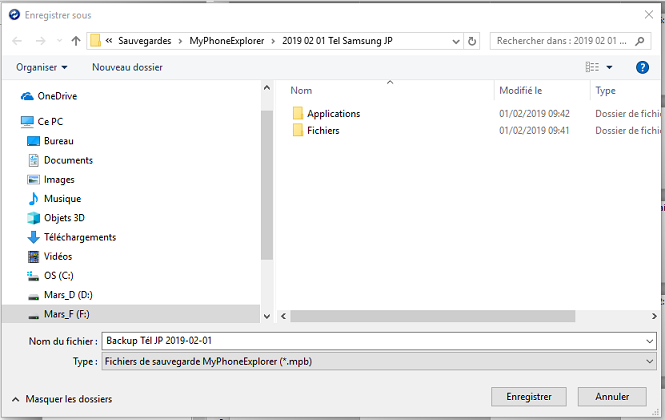The height and width of the screenshot is (420, 665).
Task: Select the Mars_F (F:) drive
Action: click(67, 314)
